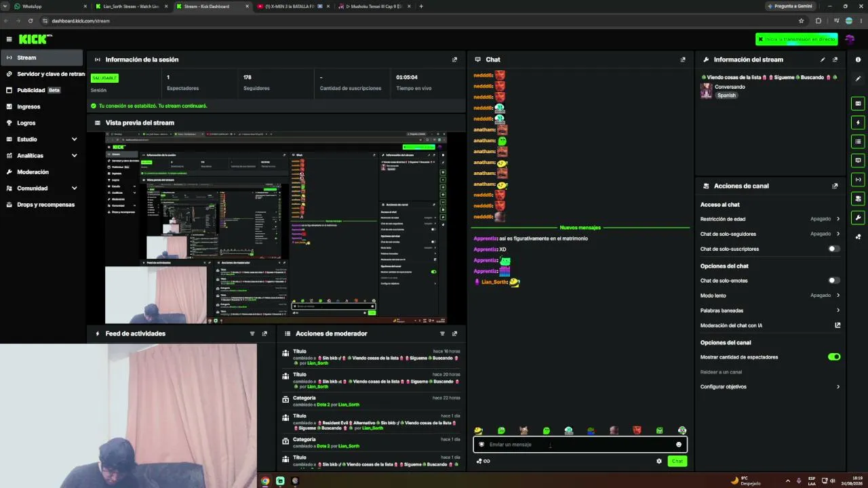Click the Kick logo

(35, 39)
